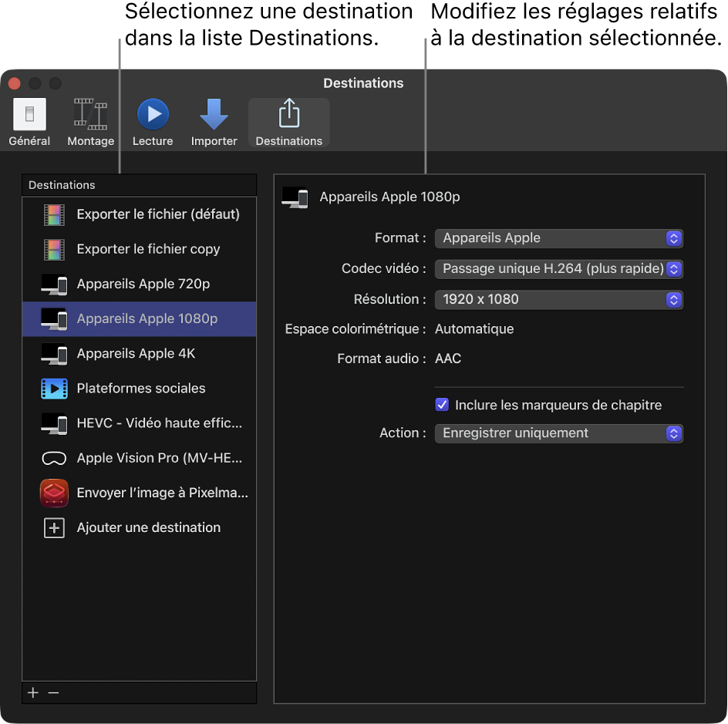Screen dimensions: 728x724
Task: Click the devices icon for Appareils Apple 4K
Action: (x=54, y=354)
